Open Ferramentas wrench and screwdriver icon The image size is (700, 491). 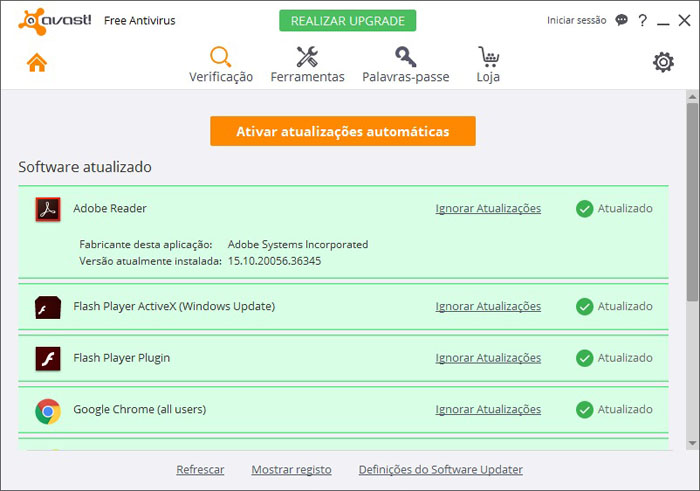click(x=307, y=57)
